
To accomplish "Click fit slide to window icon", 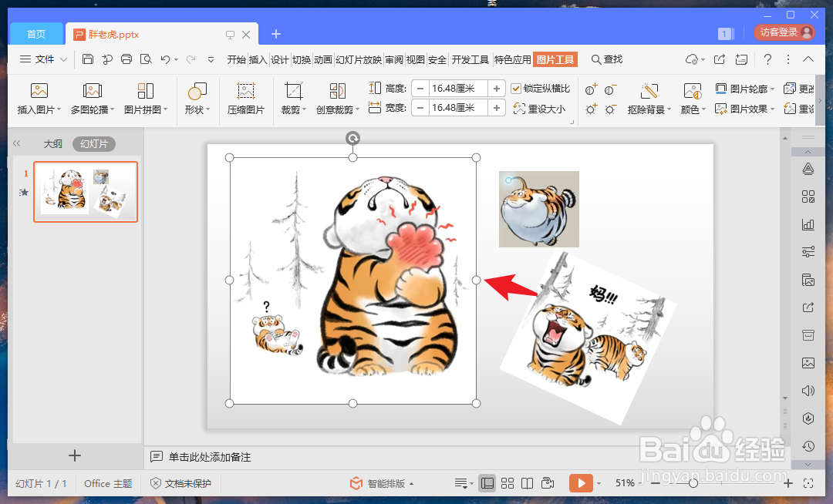I will (x=808, y=483).
